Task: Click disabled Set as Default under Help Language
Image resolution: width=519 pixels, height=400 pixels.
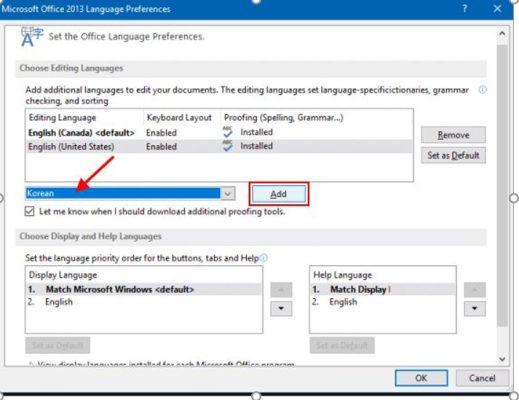Action: pyautogui.click(x=342, y=345)
